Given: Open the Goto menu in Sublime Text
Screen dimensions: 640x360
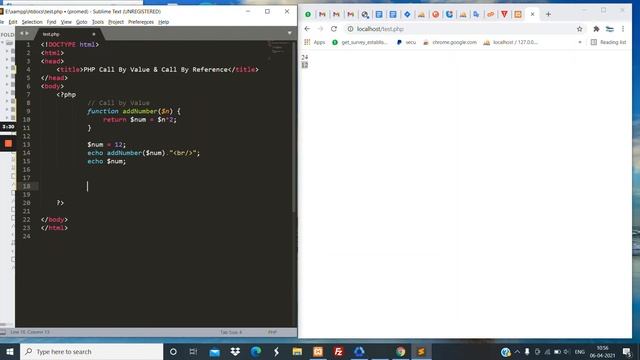Looking at the screenshot, I should click(x=81, y=22).
